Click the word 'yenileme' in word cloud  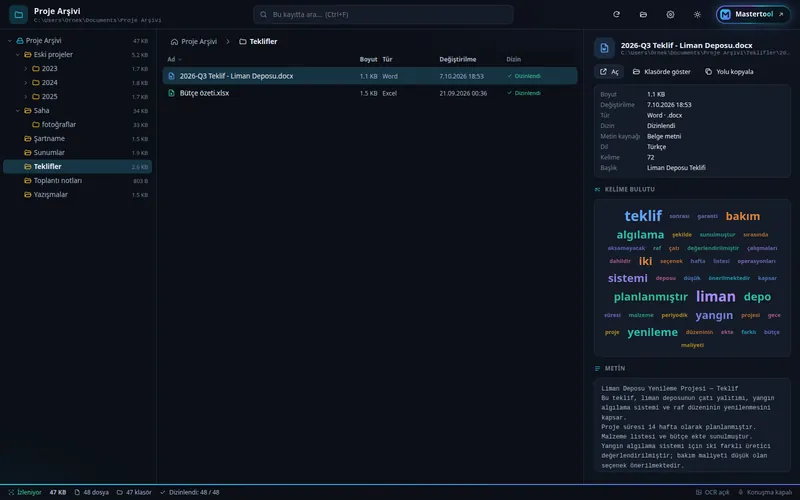[x=653, y=332]
